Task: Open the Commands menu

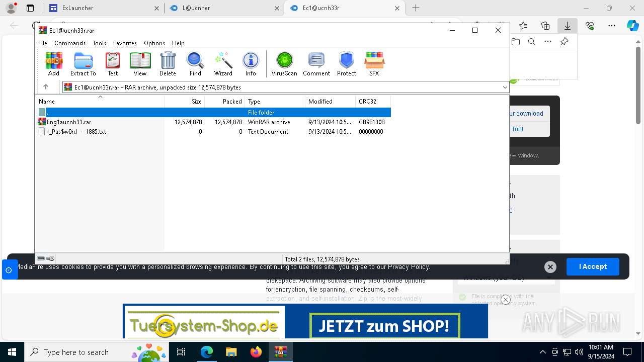Action: 70,43
